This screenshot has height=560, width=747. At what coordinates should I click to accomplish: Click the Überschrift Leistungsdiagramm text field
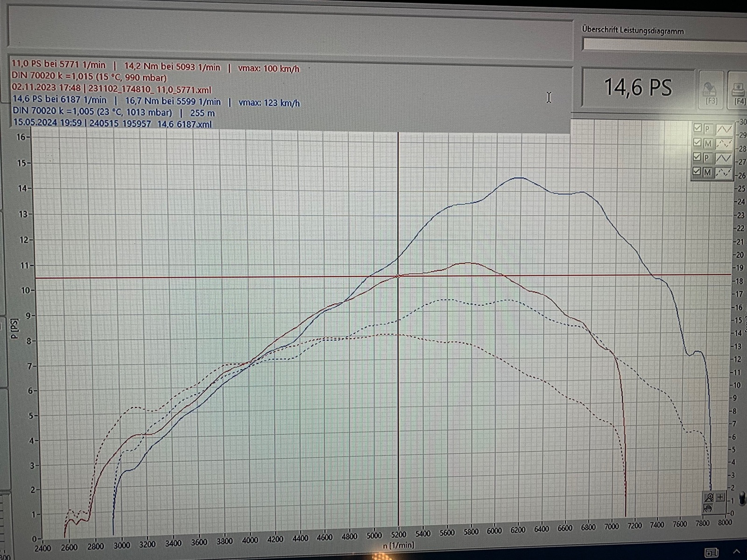(663, 44)
